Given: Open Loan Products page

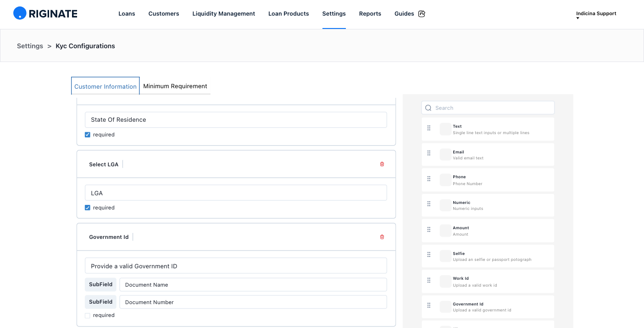Looking at the screenshot, I should [x=289, y=14].
